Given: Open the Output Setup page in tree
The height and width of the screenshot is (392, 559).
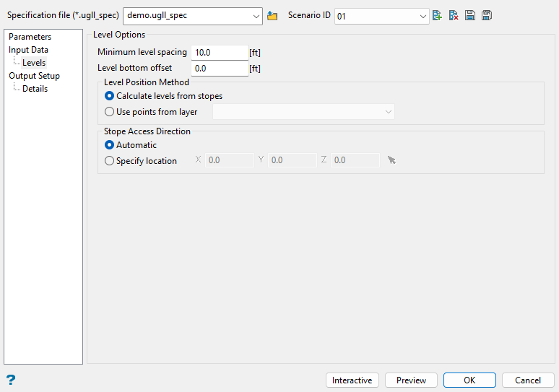Looking at the screenshot, I should point(34,76).
